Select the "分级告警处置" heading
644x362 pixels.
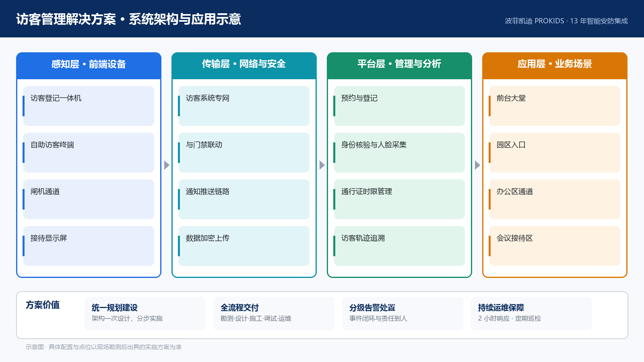pyautogui.click(x=372, y=308)
